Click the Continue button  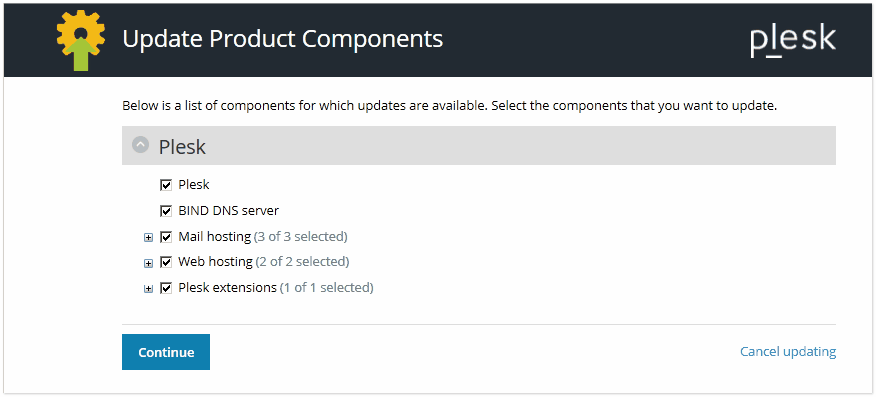point(166,352)
